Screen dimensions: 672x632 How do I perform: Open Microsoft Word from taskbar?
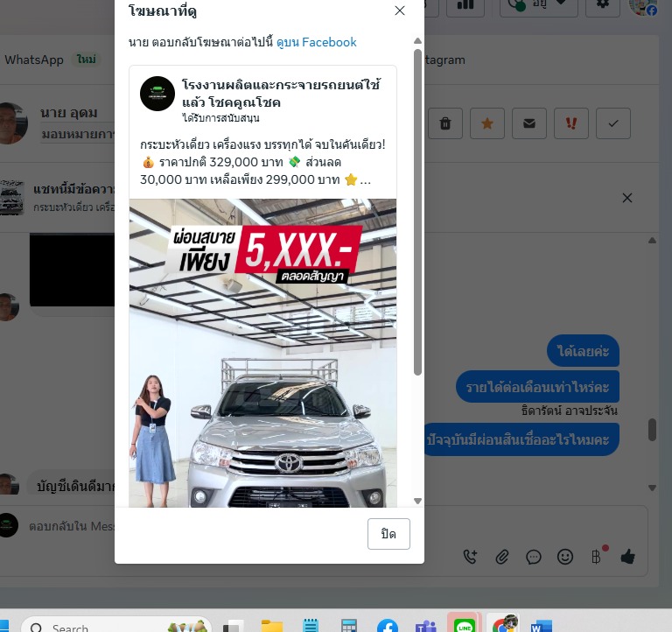542,626
